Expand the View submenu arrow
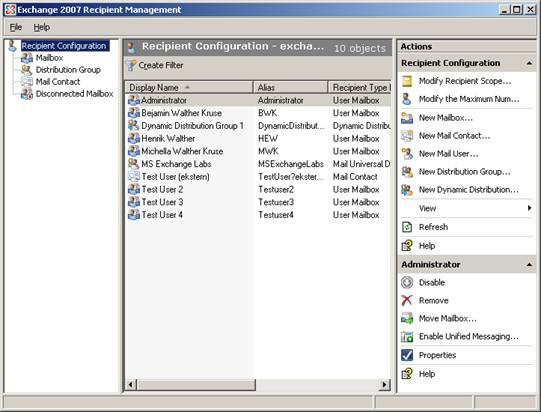The image size is (541, 412). click(530, 208)
